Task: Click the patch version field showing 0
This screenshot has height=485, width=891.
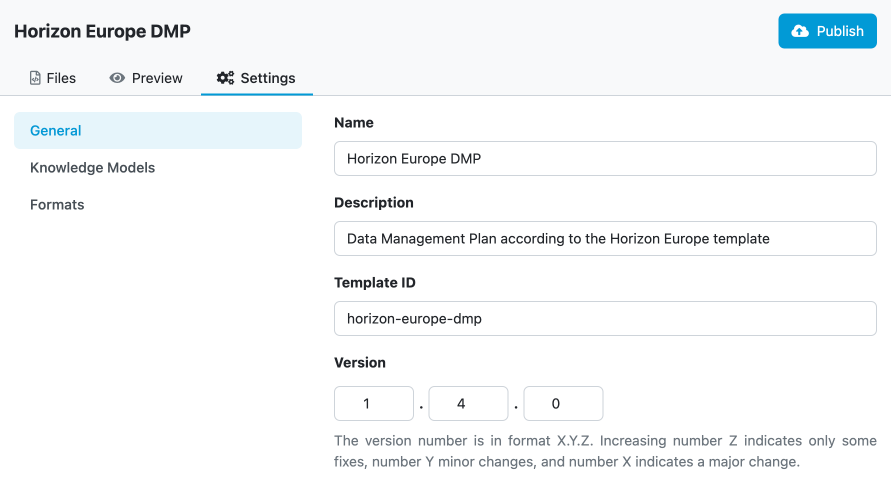Action: click(563, 404)
